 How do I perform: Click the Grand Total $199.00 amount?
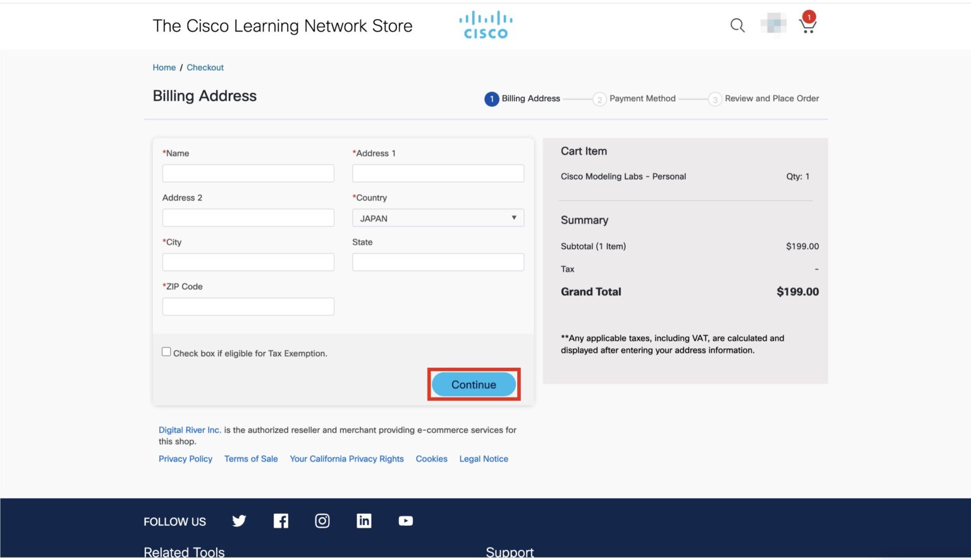click(x=797, y=291)
